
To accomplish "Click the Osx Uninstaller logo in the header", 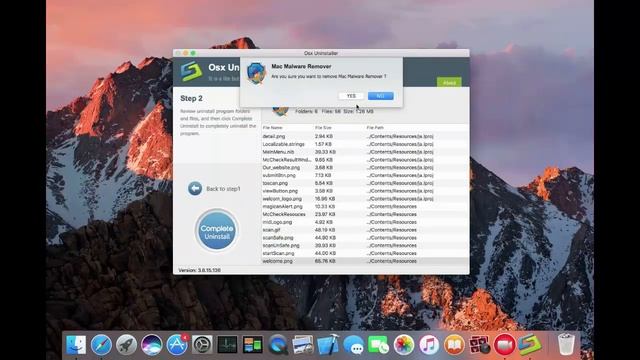I will pyautogui.click(x=191, y=71).
